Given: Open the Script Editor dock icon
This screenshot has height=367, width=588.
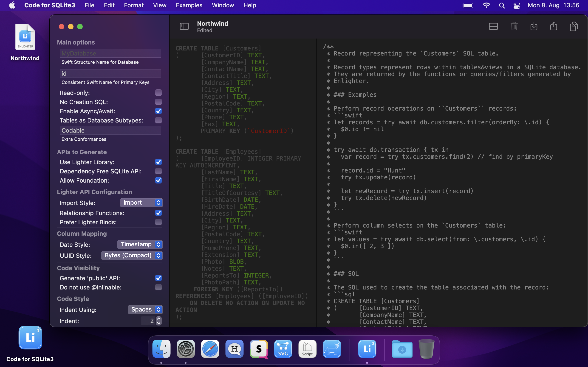Looking at the screenshot, I should tap(307, 349).
